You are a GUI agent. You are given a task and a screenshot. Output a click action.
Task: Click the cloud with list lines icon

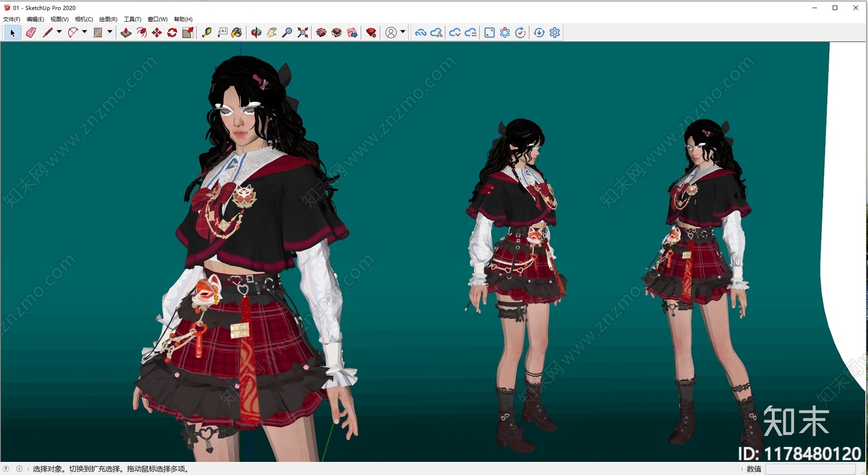click(471, 33)
